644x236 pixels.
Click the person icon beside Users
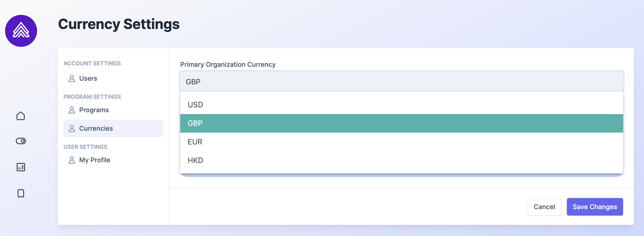coord(72,78)
